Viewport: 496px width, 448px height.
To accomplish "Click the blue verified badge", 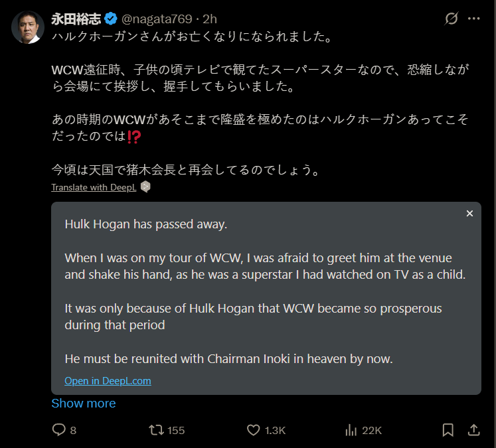I will pyautogui.click(x=111, y=19).
